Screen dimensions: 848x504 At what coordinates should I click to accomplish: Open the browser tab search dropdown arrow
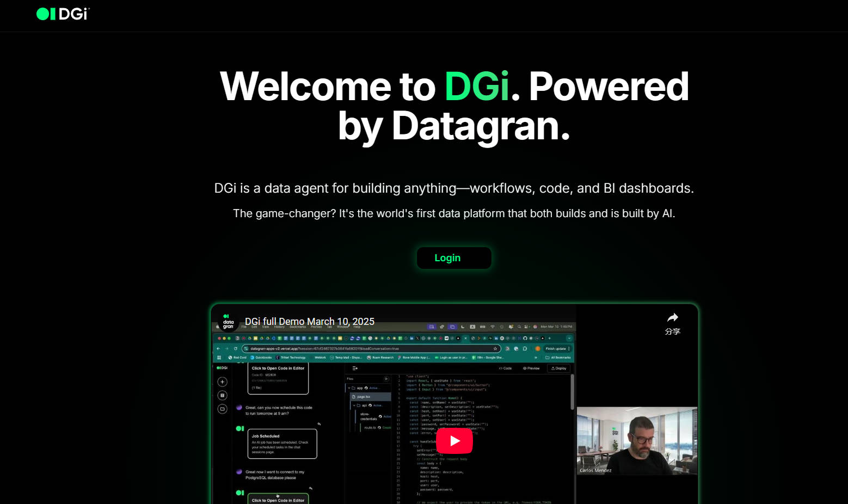[x=569, y=338]
